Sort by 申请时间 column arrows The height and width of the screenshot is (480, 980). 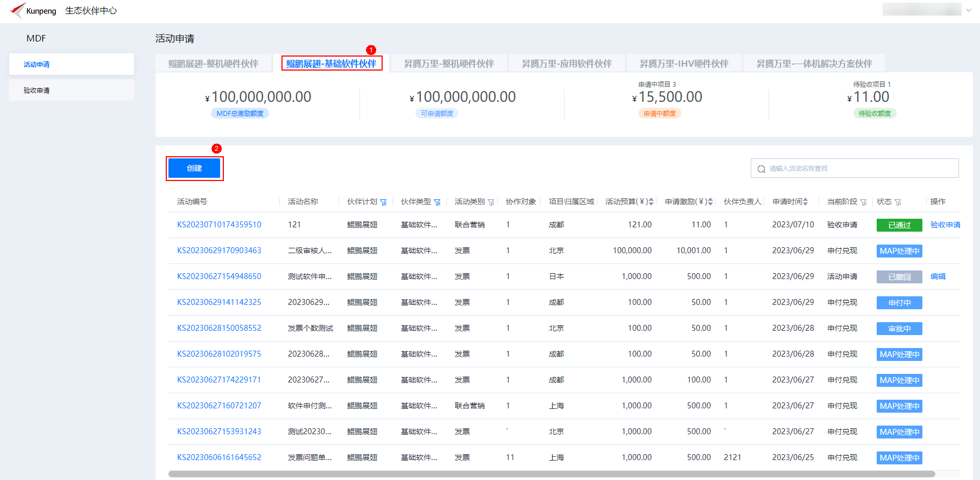coord(806,201)
